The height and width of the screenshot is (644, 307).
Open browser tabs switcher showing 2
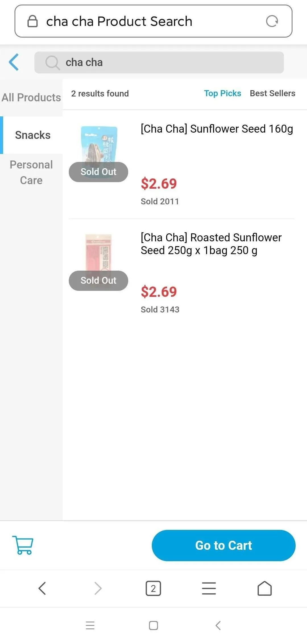pos(153,588)
